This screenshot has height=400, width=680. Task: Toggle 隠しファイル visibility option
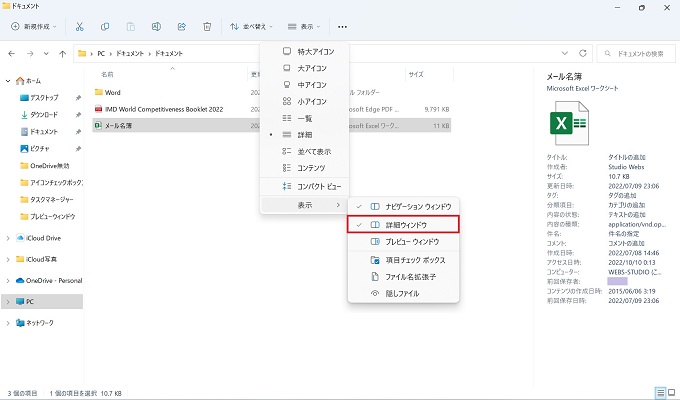click(403, 294)
